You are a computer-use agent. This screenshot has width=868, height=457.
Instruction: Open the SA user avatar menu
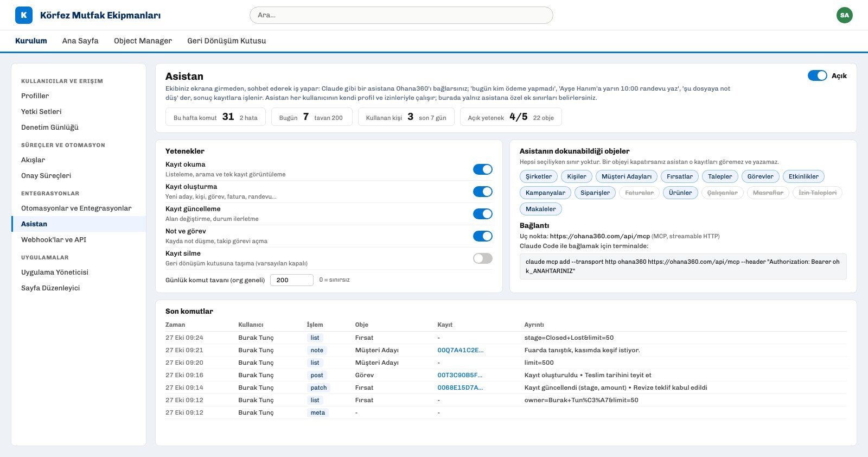coord(844,15)
